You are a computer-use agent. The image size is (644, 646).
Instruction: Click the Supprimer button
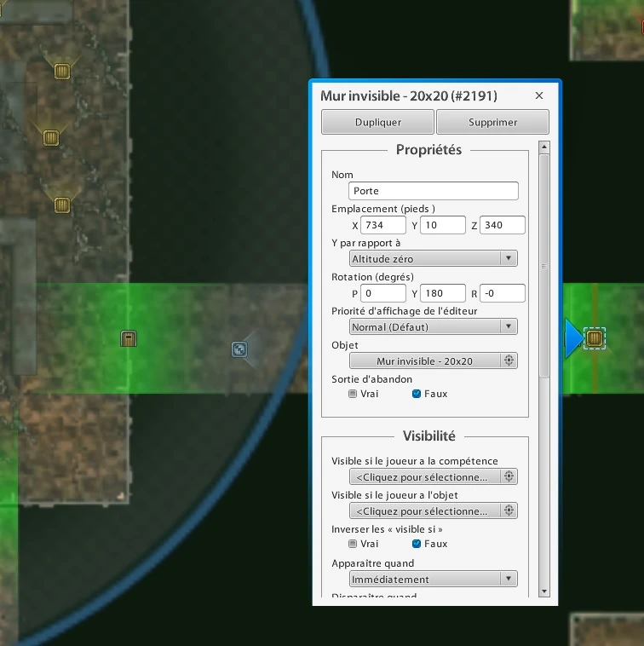(x=492, y=122)
